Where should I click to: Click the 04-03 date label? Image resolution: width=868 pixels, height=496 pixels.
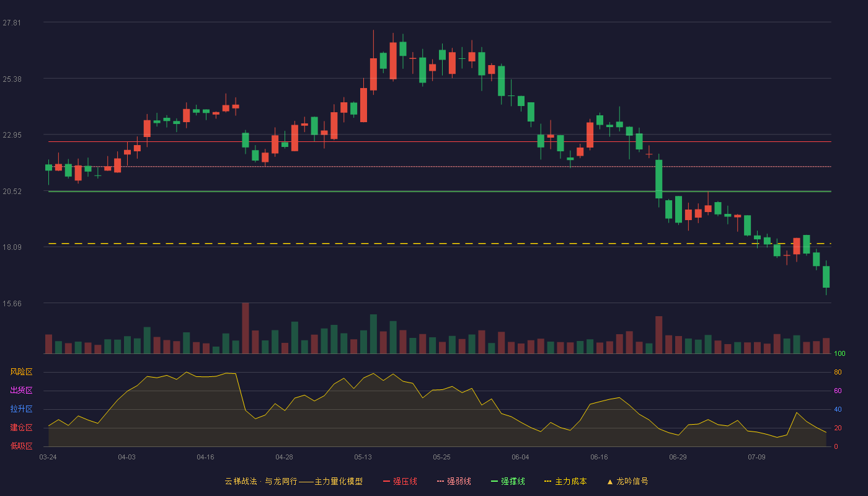coord(127,457)
